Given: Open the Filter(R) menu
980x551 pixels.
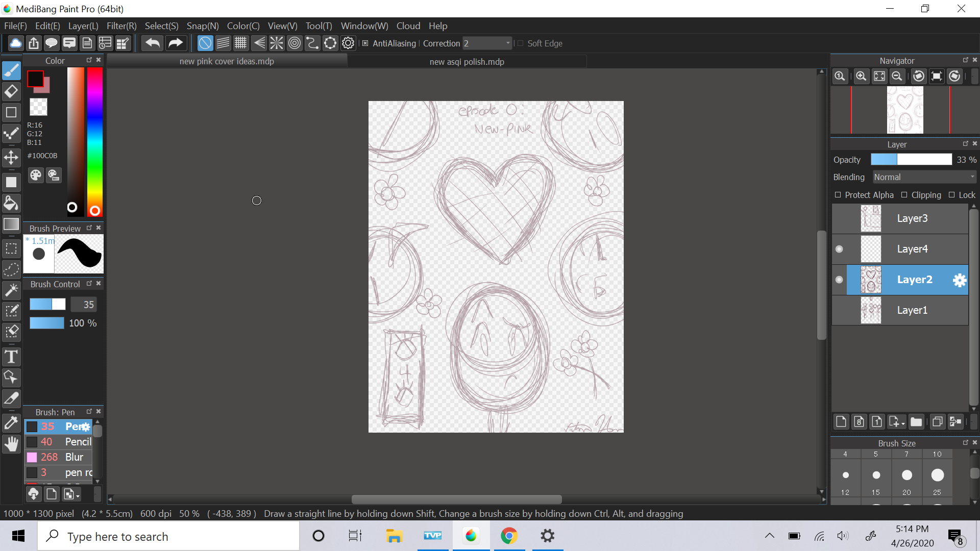Looking at the screenshot, I should tap(121, 26).
